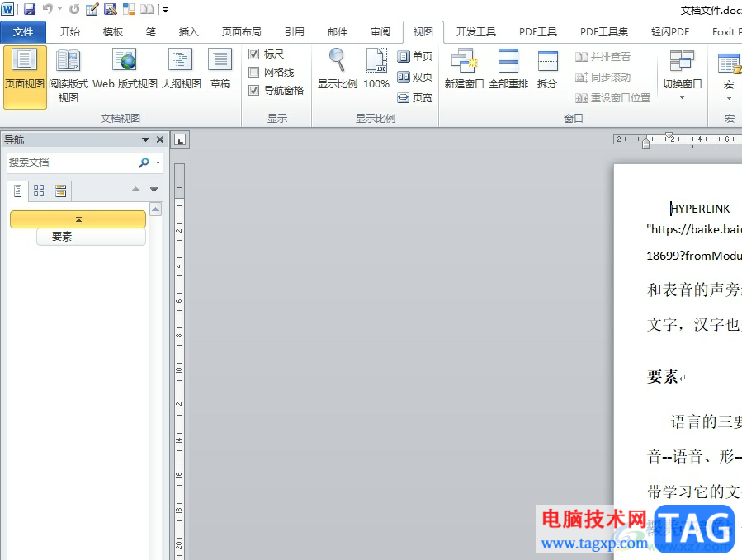Show headings browse tab in navigation pane
This screenshot has width=742, height=560.
17,191
